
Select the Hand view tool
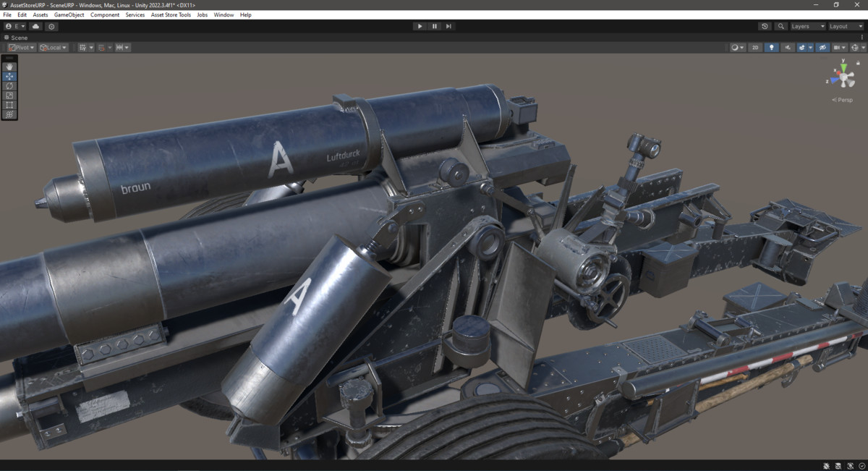(x=9, y=67)
